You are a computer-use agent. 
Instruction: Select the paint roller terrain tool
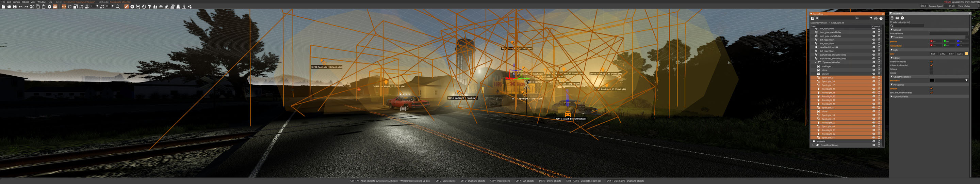point(149,6)
